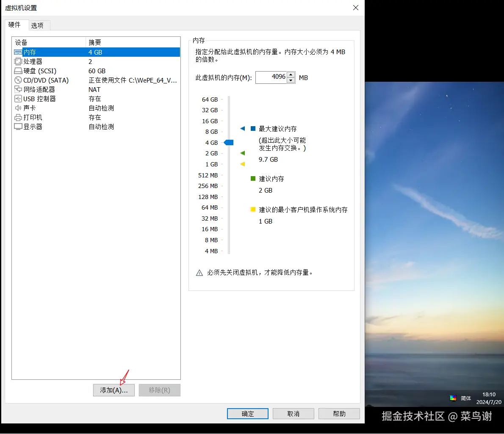This screenshot has height=434, width=504.
Task: Confirm with the 确定 button
Action: [x=247, y=414]
